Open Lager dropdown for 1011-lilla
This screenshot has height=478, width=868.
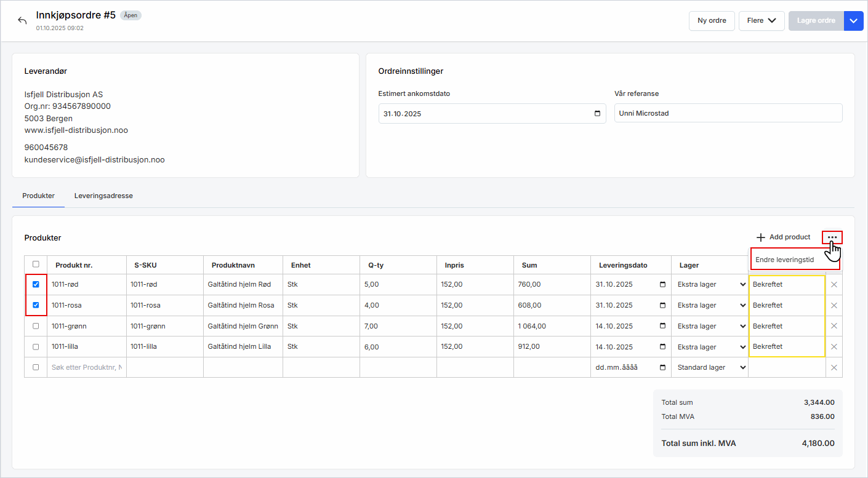tap(711, 347)
